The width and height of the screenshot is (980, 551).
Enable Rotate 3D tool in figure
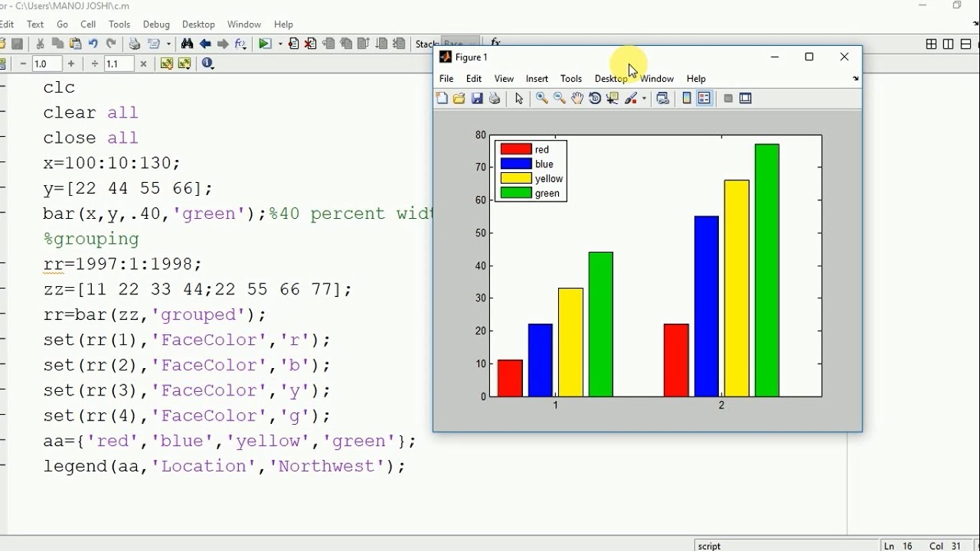click(x=595, y=99)
